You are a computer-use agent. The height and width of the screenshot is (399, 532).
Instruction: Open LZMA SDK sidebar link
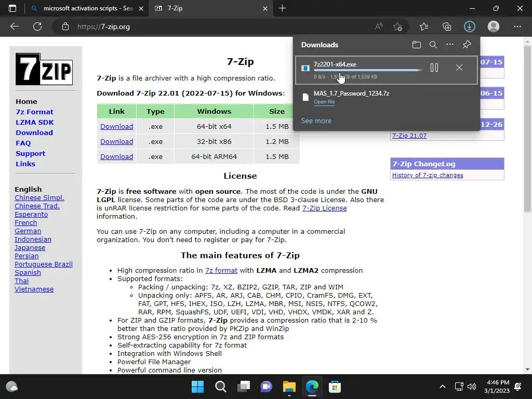(35, 122)
